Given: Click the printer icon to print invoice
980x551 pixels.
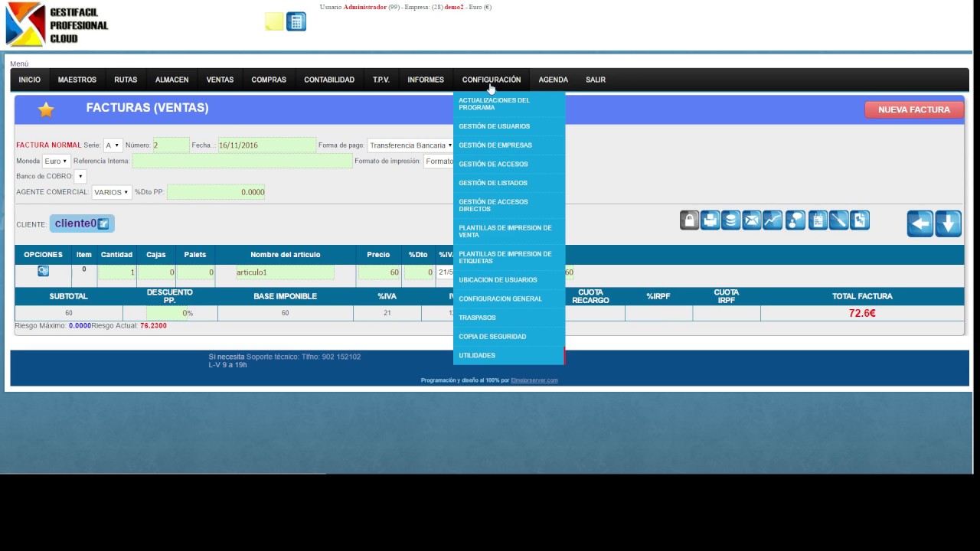Looking at the screenshot, I should click(710, 221).
